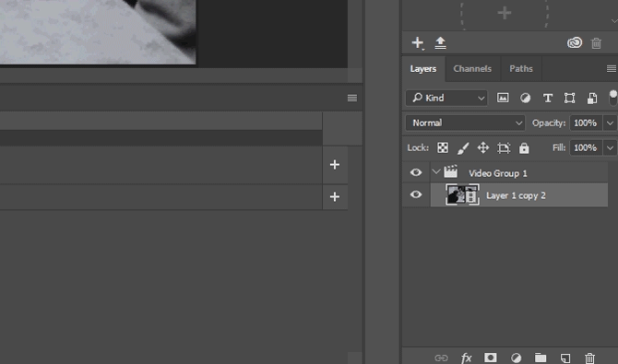Hide Layer 1 copy 2 visibility eye
This screenshot has height=364, width=618.
tap(416, 194)
